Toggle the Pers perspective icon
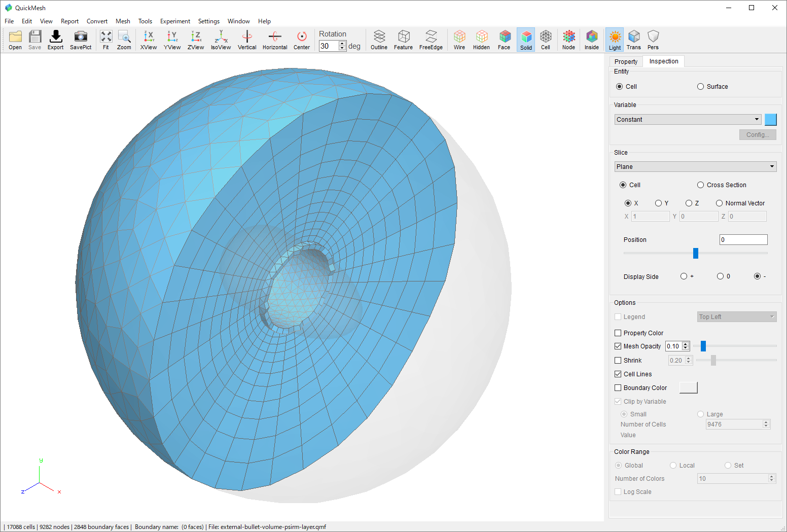The image size is (787, 532). (x=653, y=40)
